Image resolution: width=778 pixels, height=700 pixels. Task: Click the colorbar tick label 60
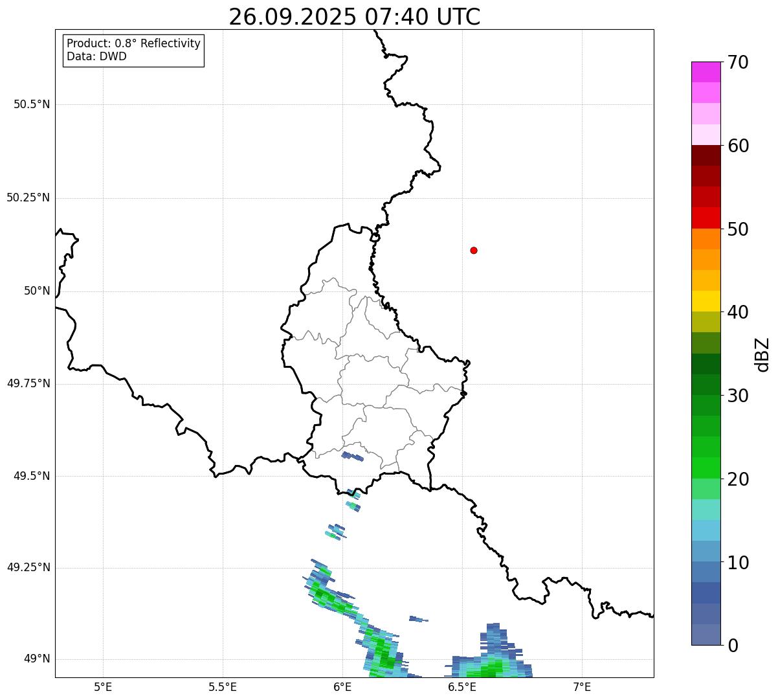738,146
